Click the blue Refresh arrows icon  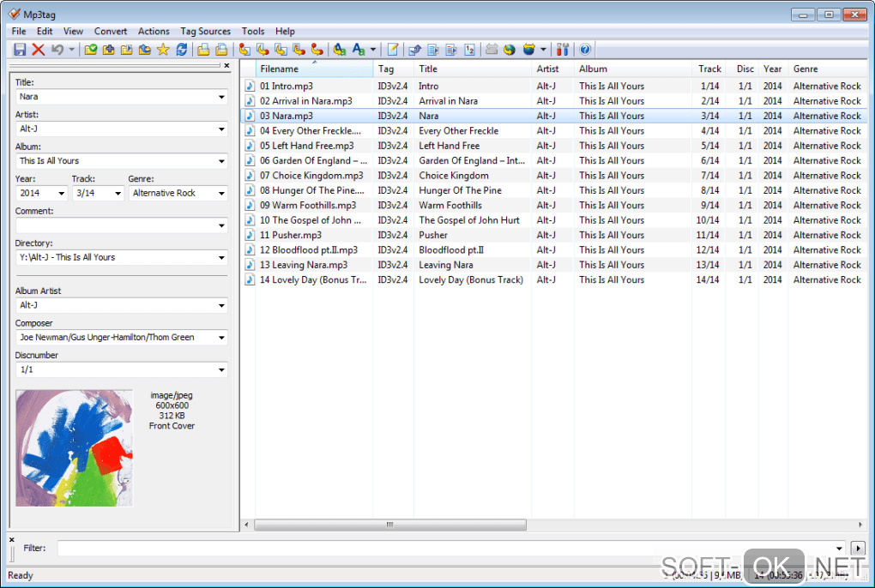pos(181,50)
